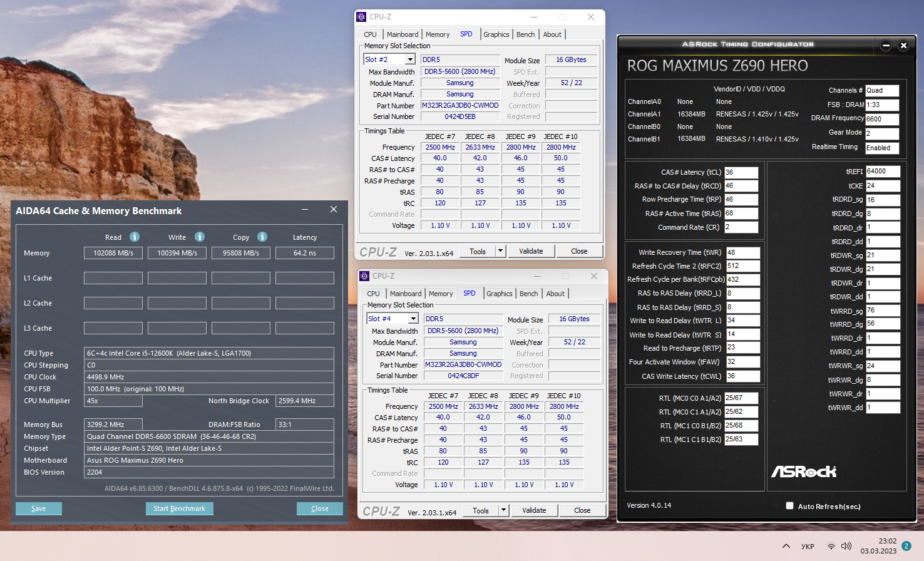924x561 pixels.
Task: Click Memory Latency value 64.2 ns
Action: coord(305,253)
